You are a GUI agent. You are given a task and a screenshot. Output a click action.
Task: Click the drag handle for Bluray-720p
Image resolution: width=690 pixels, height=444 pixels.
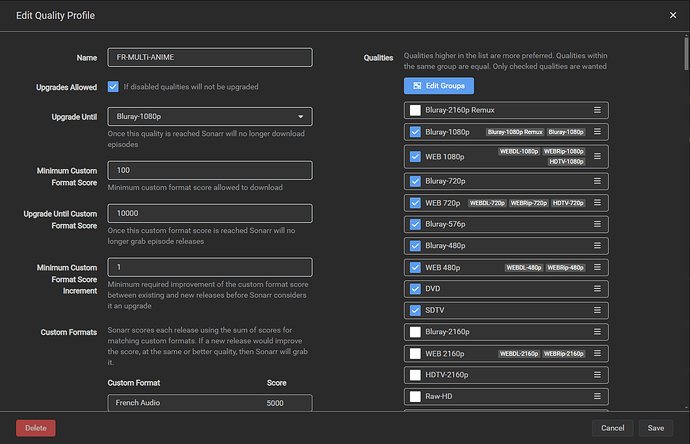tap(597, 181)
